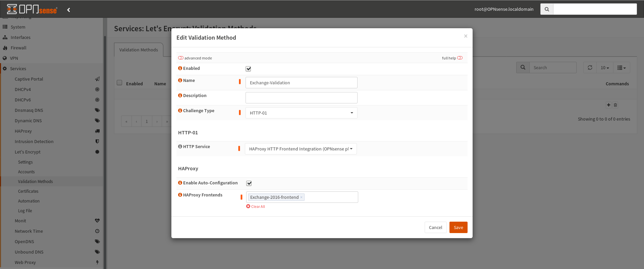Click the search magnifier icon in top bar

[547, 9]
